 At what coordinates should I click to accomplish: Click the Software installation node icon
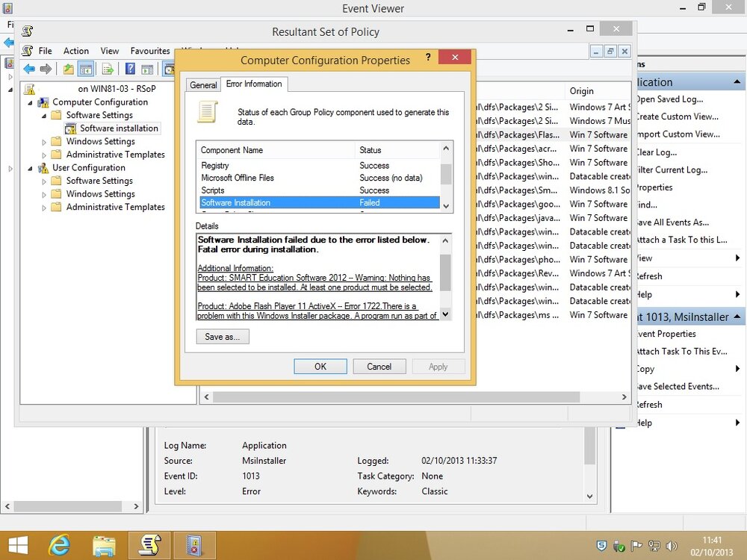71,128
